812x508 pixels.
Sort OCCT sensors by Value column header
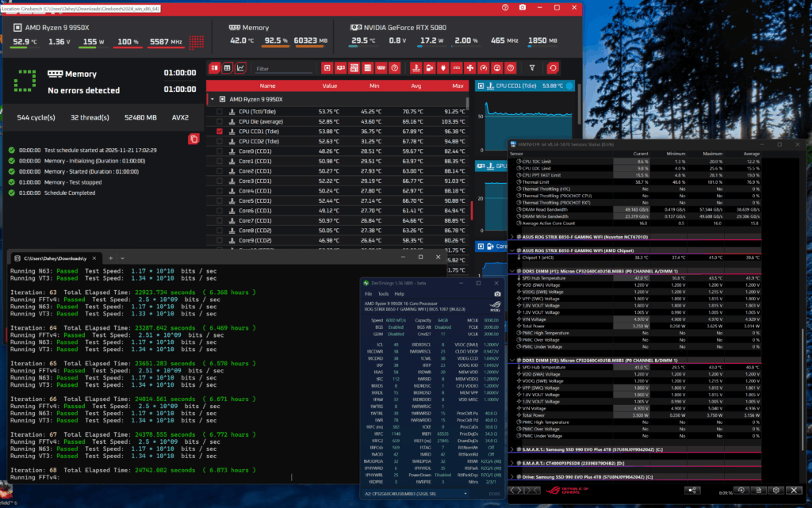click(329, 86)
